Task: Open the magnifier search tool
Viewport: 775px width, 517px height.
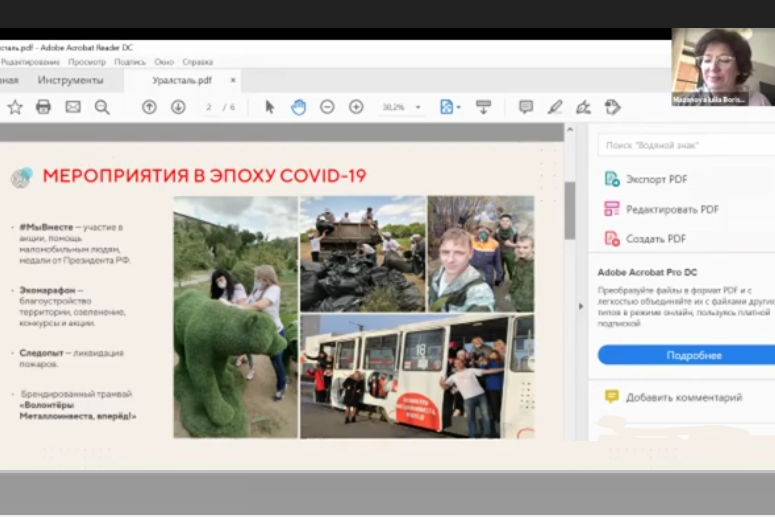Action: (x=102, y=107)
